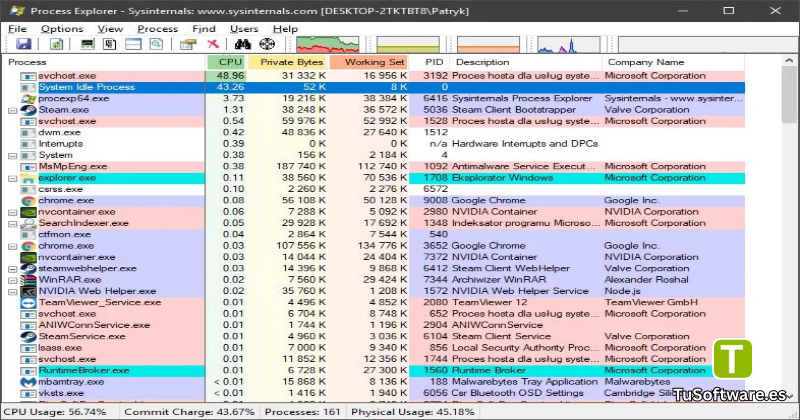Click the 'CPU Usage: 56.74%' status text
This screenshot has height=420, width=800.
point(55,412)
